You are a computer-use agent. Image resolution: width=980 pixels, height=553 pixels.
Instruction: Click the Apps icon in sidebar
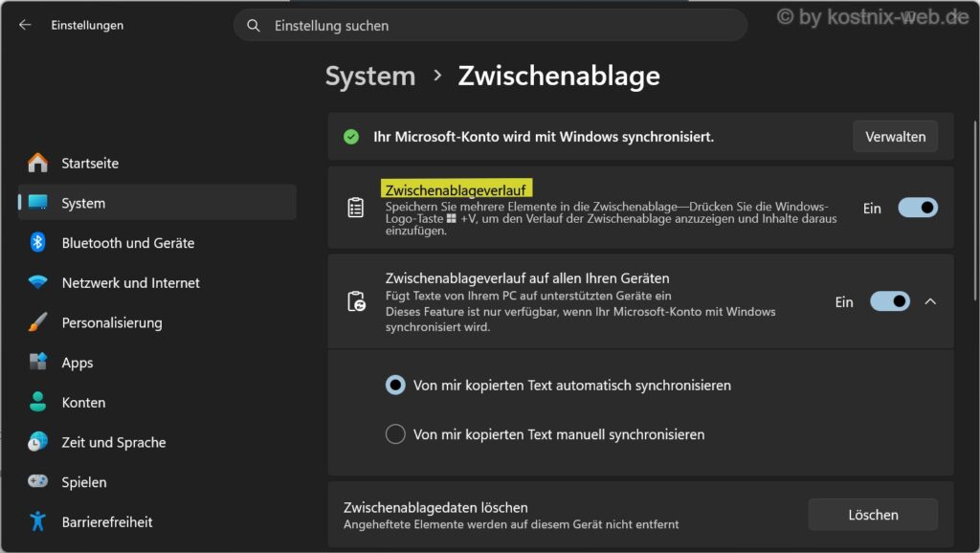click(x=37, y=362)
